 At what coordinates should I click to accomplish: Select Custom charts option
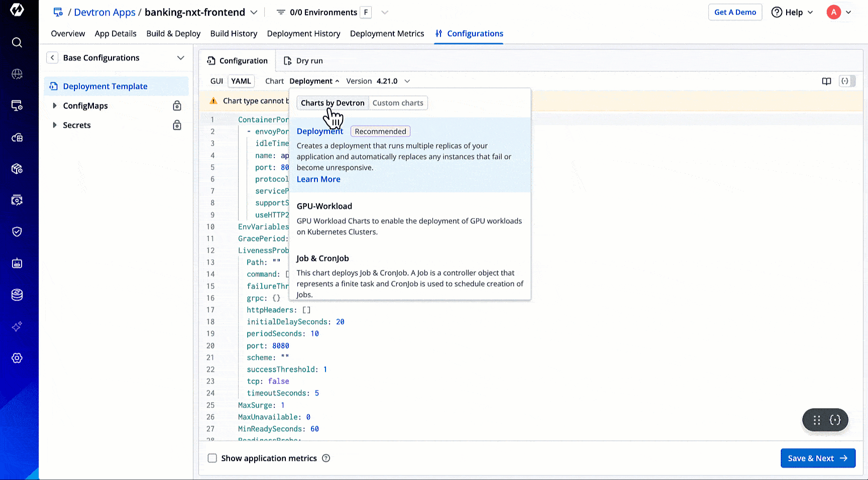point(398,103)
